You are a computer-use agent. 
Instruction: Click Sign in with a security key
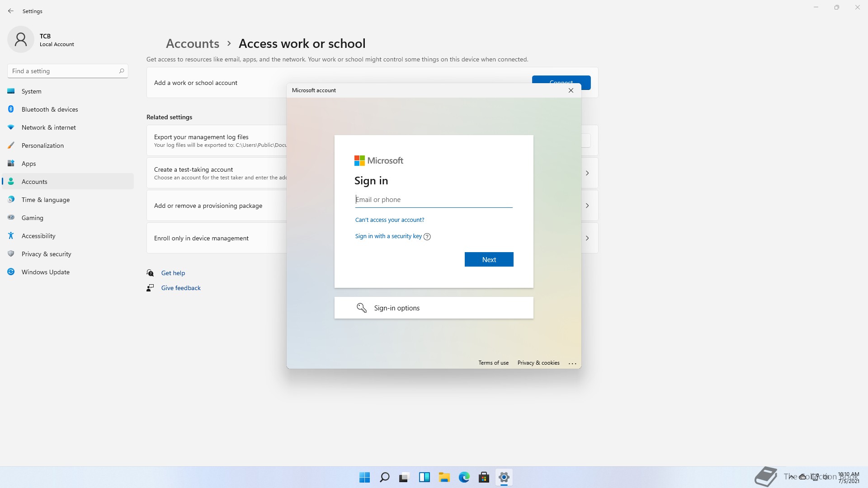388,236
